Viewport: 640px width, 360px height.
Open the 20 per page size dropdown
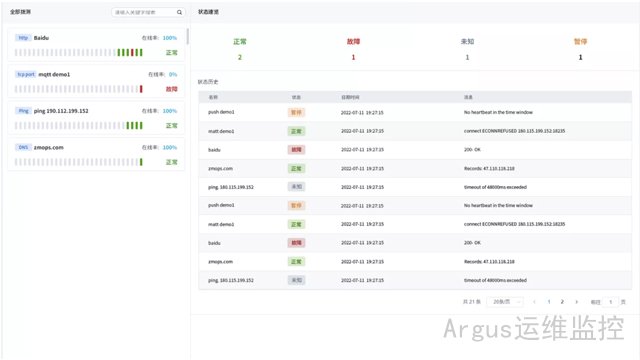coord(505,302)
